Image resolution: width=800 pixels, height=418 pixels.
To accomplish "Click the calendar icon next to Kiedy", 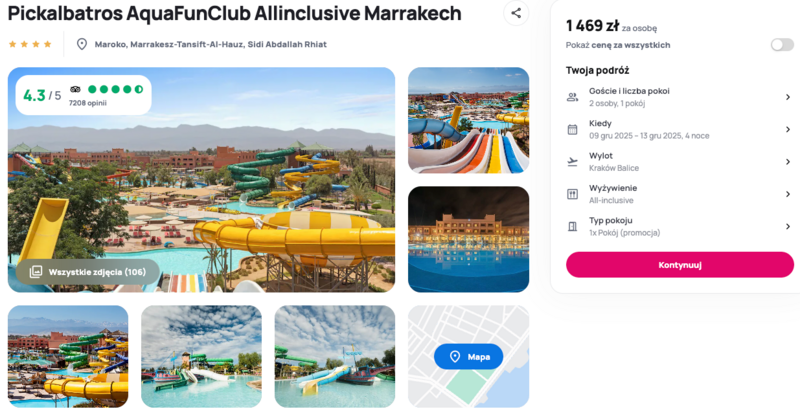I will pyautogui.click(x=572, y=130).
